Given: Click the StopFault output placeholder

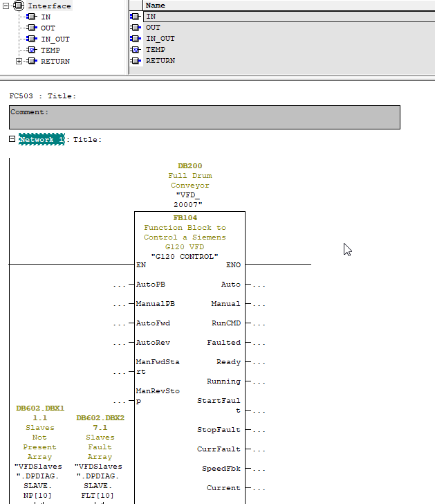Looking at the screenshot, I should tap(259, 430).
